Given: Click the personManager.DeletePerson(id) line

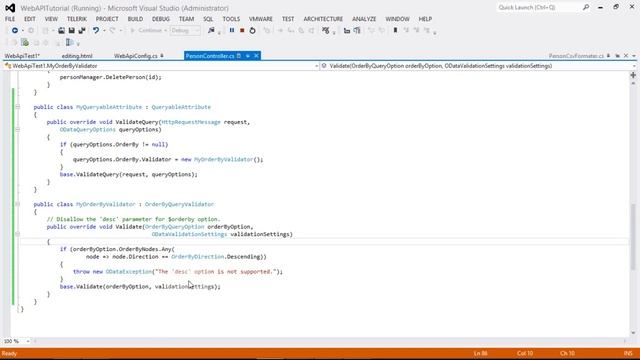Looking at the screenshot, I should coord(111,77).
